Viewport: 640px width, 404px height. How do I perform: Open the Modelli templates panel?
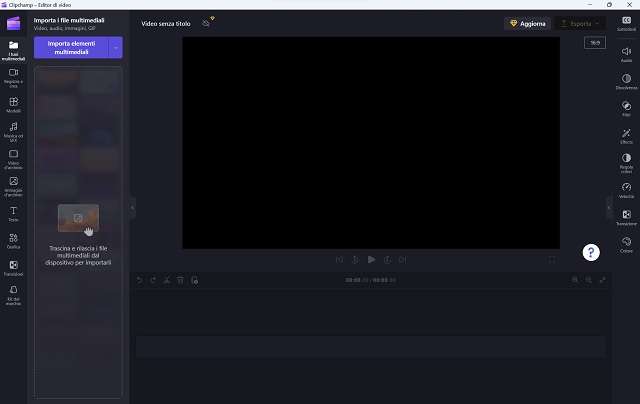pyautogui.click(x=14, y=104)
